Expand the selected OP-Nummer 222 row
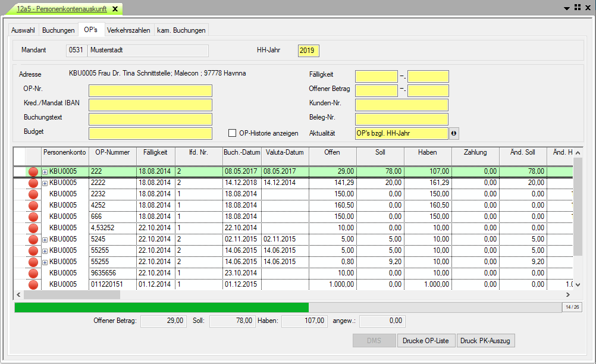The height and width of the screenshot is (364, 596). point(45,172)
